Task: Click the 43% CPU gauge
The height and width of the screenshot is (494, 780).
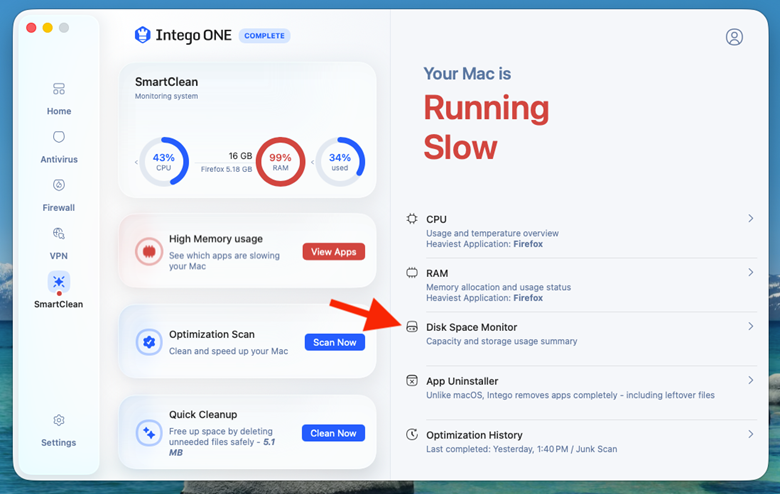Action: tap(164, 162)
